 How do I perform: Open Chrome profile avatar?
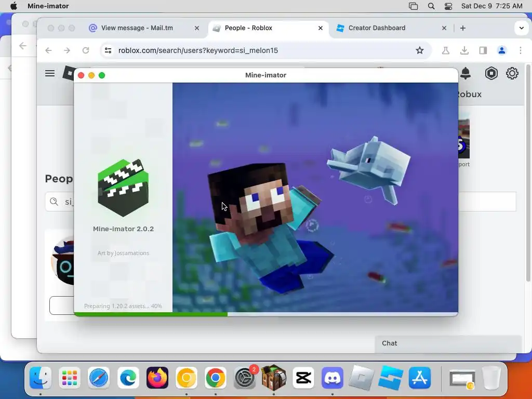click(x=502, y=50)
